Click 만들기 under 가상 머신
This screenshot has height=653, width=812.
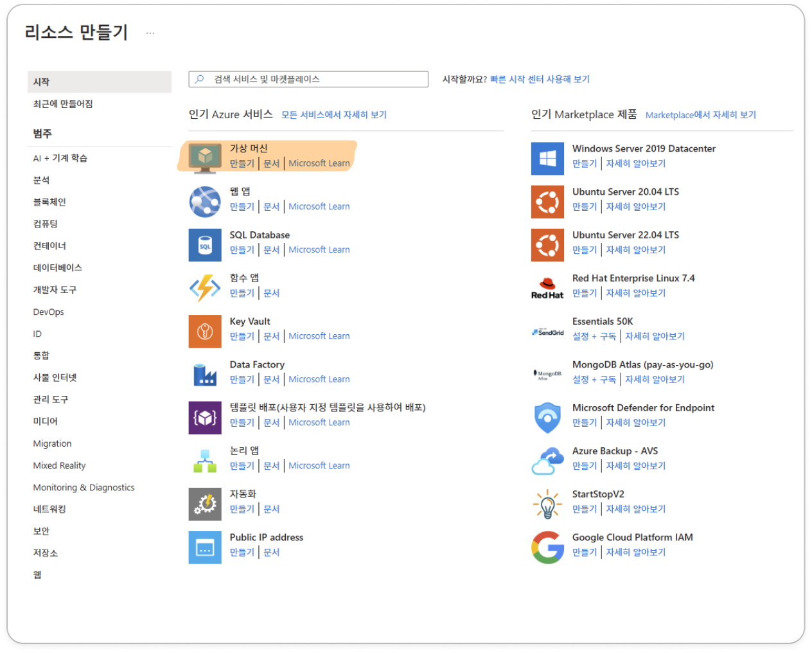(x=242, y=163)
